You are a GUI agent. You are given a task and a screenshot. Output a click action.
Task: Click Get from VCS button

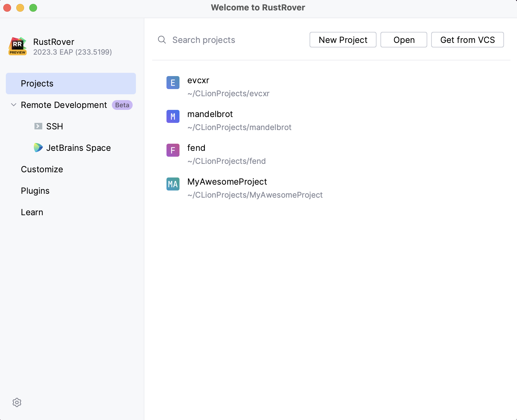(x=467, y=40)
